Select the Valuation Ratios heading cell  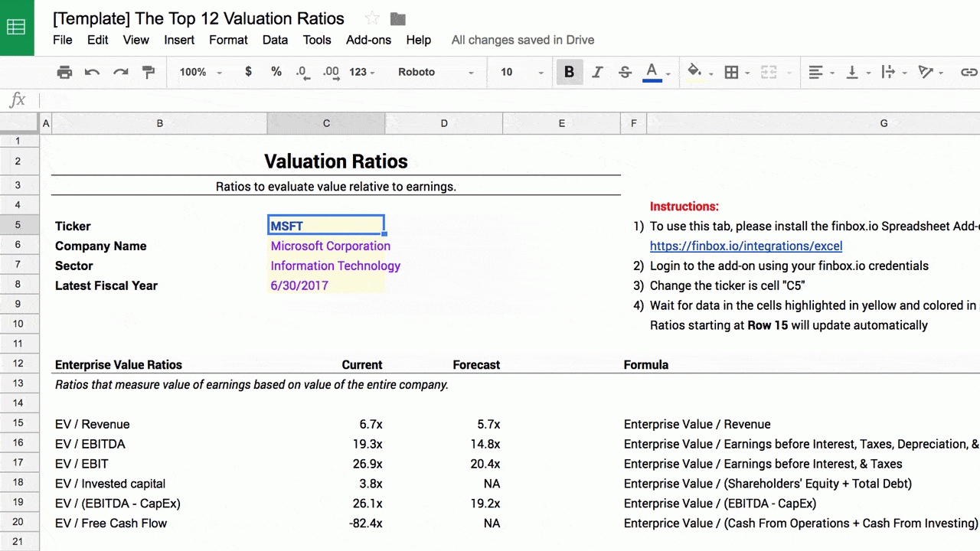point(336,161)
